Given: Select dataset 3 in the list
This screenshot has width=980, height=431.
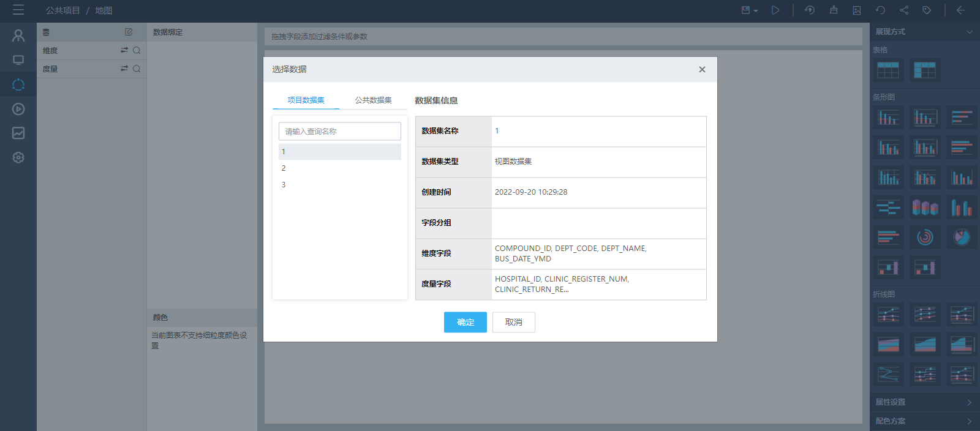Looking at the screenshot, I should coord(340,184).
